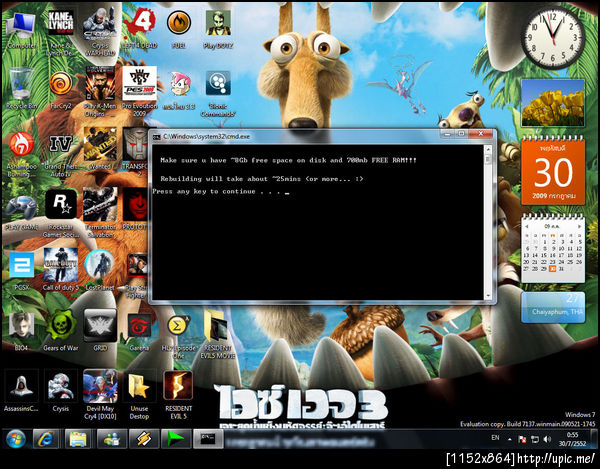Minimize the cmd.exe window
This screenshot has height=469, width=600.
pos(447,134)
